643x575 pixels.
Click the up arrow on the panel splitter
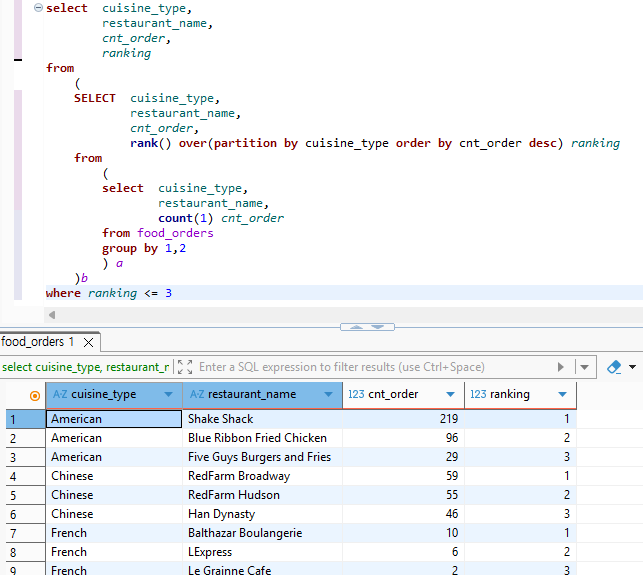[356, 327]
